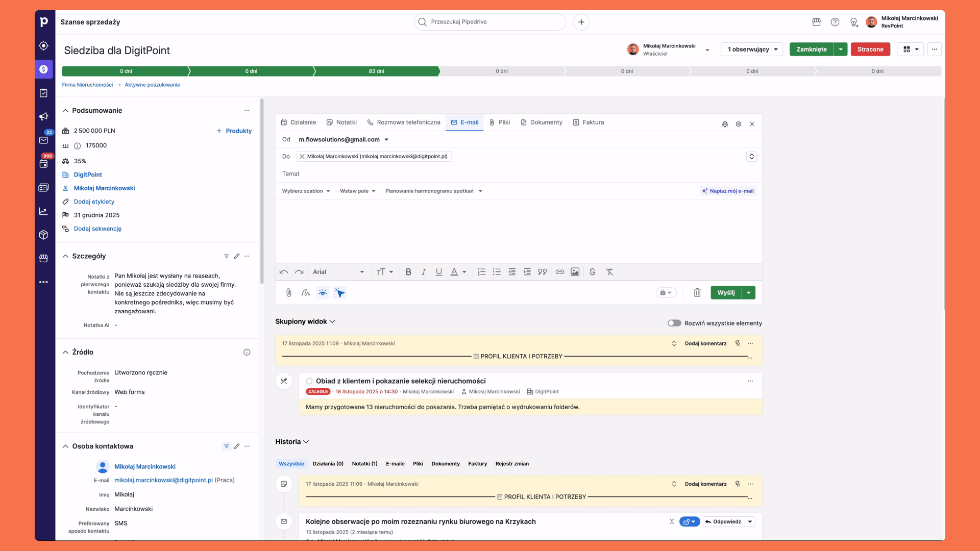This screenshot has width=980, height=551.
Task: Open Insights via the chart sidebar icon
Action: coord(43,211)
